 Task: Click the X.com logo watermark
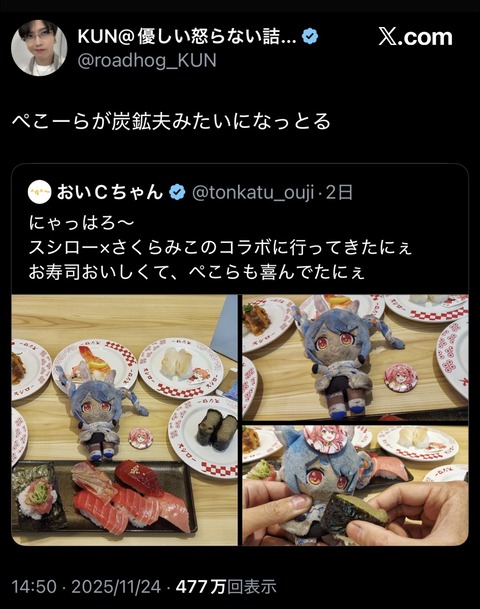pyautogui.click(x=416, y=38)
